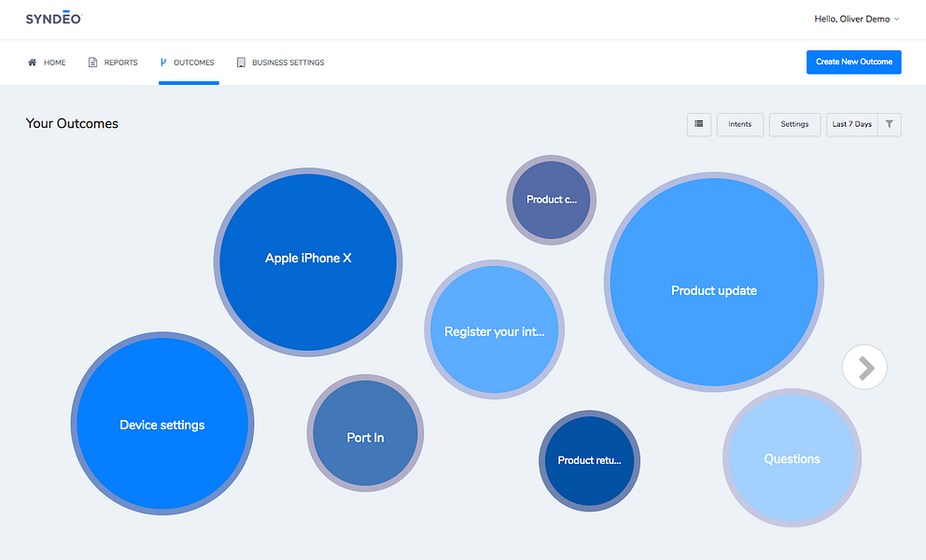Open the Port In bubble
This screenshot has width=926, height=560.
[365, 433]
